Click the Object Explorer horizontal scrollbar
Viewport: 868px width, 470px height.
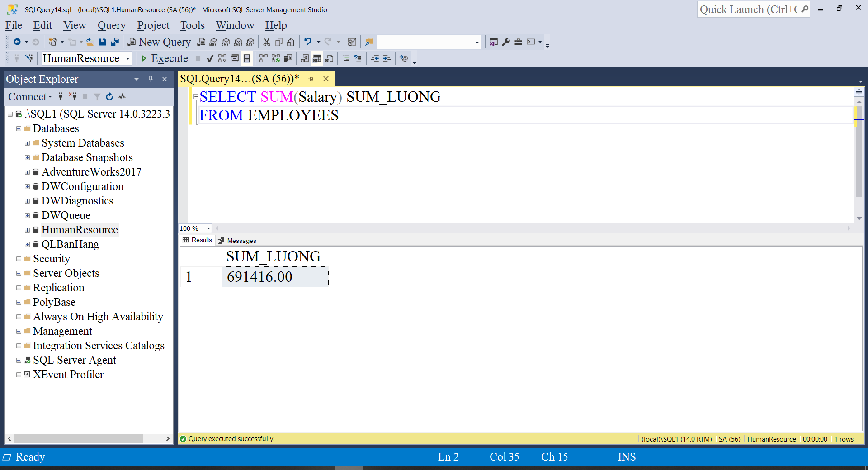pyautogui.click(x=79, y=438)
